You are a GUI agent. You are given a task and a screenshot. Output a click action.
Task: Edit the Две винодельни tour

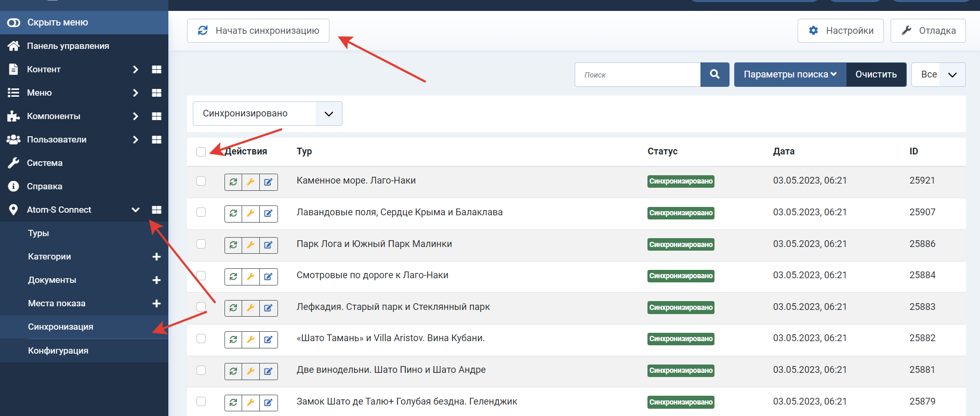click(x=268, y=371)
